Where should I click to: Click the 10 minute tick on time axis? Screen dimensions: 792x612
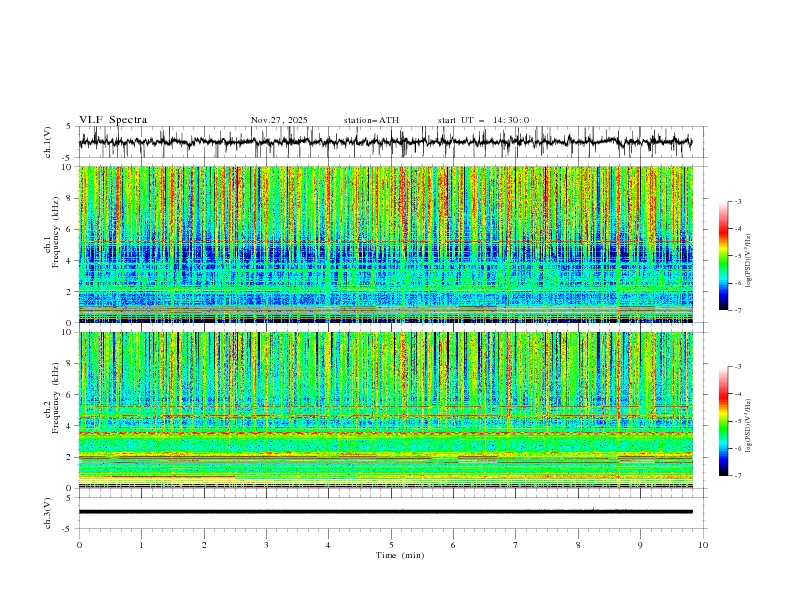coord(703,545)
